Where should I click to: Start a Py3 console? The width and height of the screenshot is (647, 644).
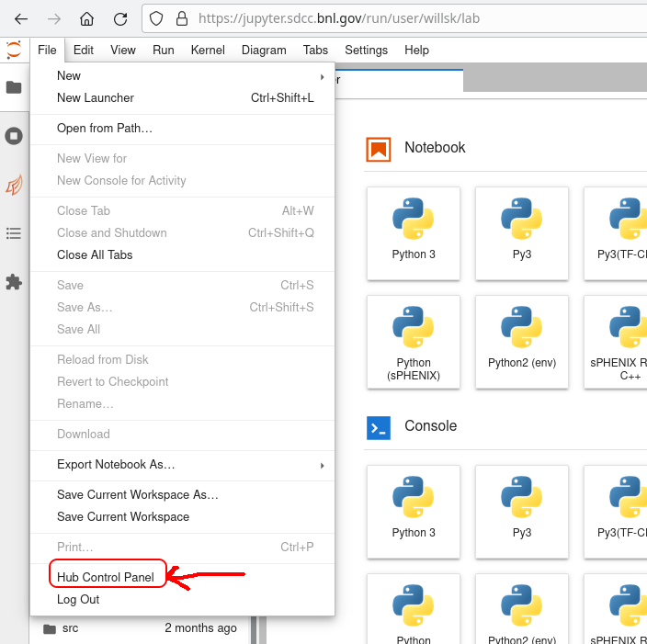[x=522, y=512]
